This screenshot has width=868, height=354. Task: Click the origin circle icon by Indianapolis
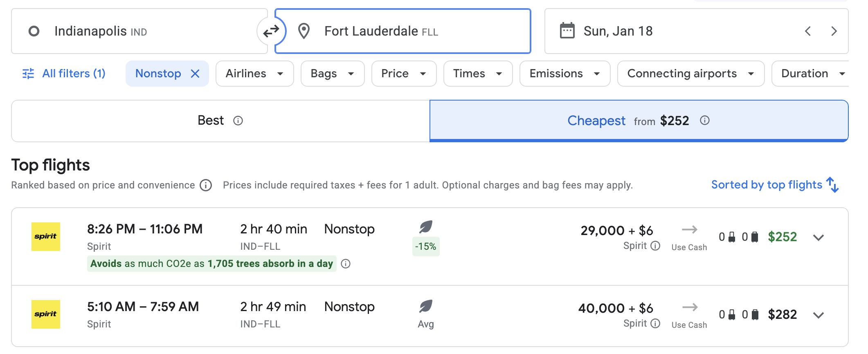click(x=34, y=31)
